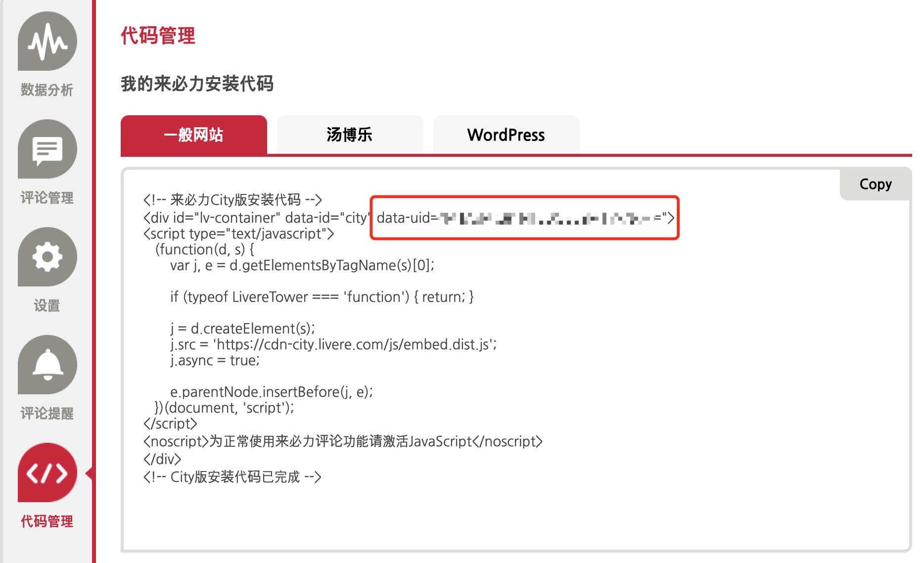This screenshot has width=924, height=563.
Task: Switch to the WordPress tab
Action: coord(507,135)
